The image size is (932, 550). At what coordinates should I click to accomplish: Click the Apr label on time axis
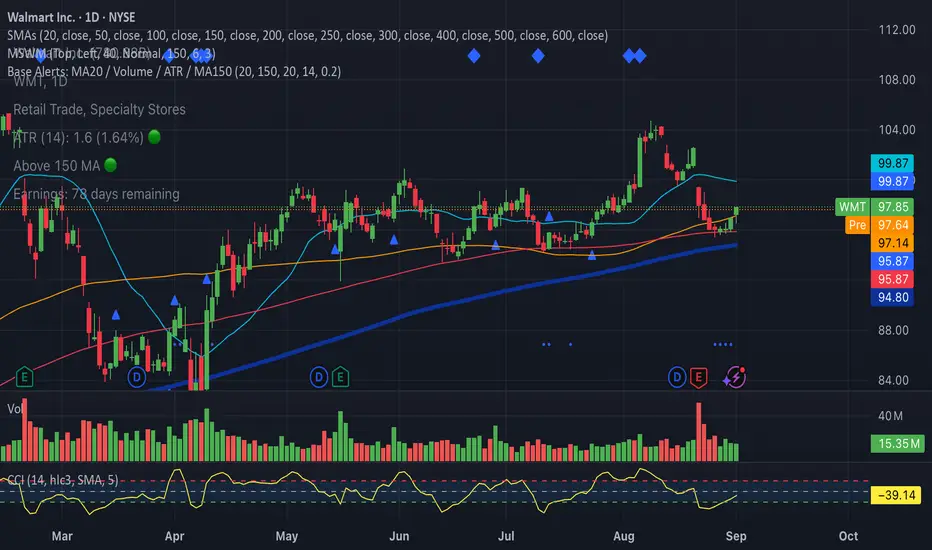[x=174, y=536]
